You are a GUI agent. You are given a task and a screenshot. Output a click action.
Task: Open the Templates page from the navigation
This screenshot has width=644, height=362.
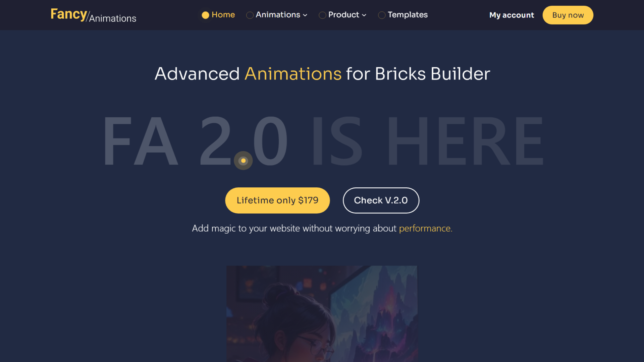pyautogui.click(x=408, y=15)
